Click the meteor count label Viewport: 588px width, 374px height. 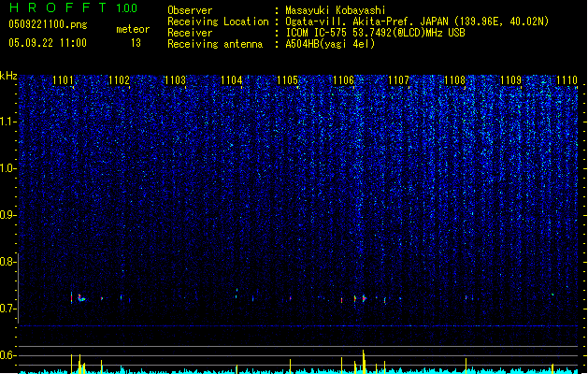[x=133, y=29]
